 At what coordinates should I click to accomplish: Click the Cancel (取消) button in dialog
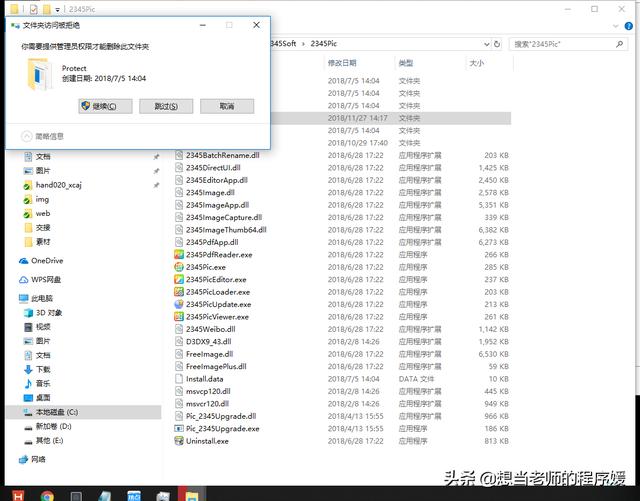click(x=227, y=106)
